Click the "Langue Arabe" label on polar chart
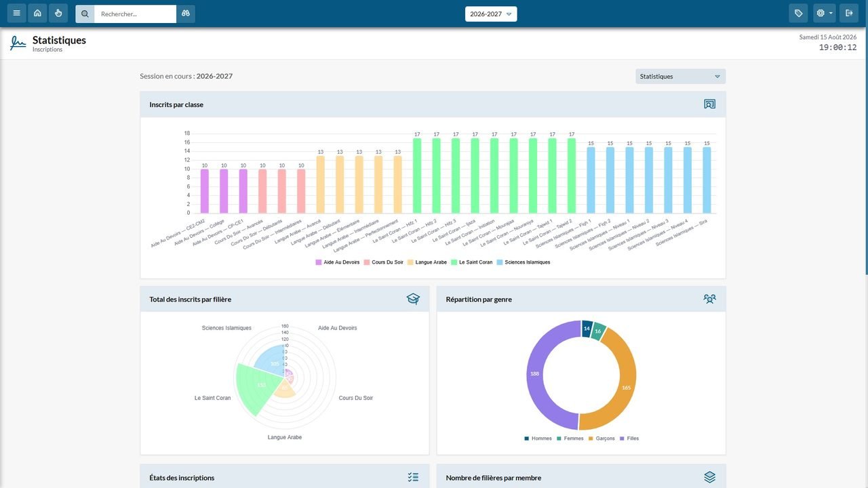This screenshot has width=868, height=488. click(285, 437)
